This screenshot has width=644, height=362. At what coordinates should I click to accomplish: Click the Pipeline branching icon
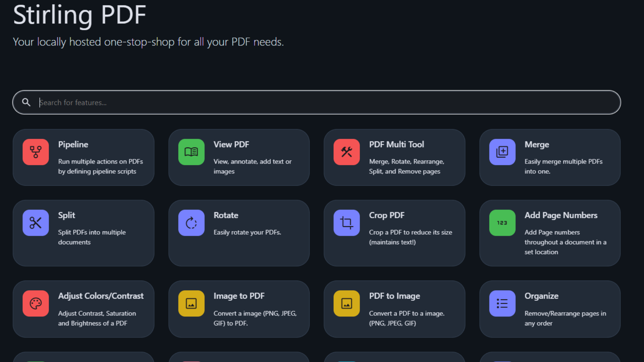tap(36, 152)
